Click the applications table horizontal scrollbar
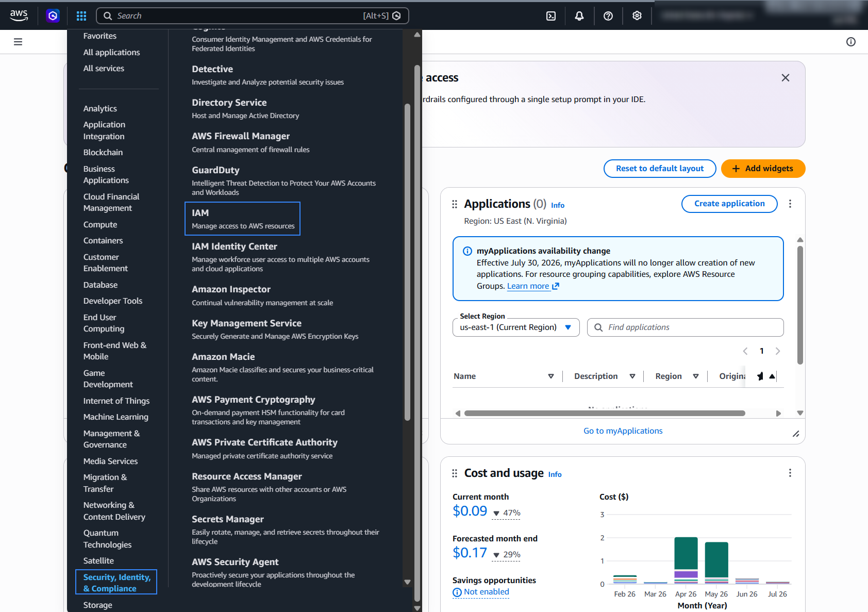Image resolution: width=868 pixels, height=612 pixels. [605, 413]
